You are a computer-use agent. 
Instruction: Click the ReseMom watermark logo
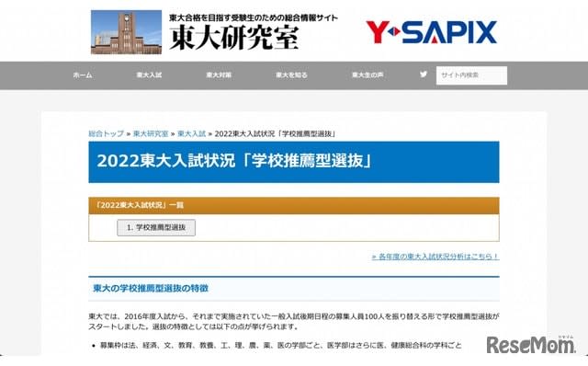point(531,345)
